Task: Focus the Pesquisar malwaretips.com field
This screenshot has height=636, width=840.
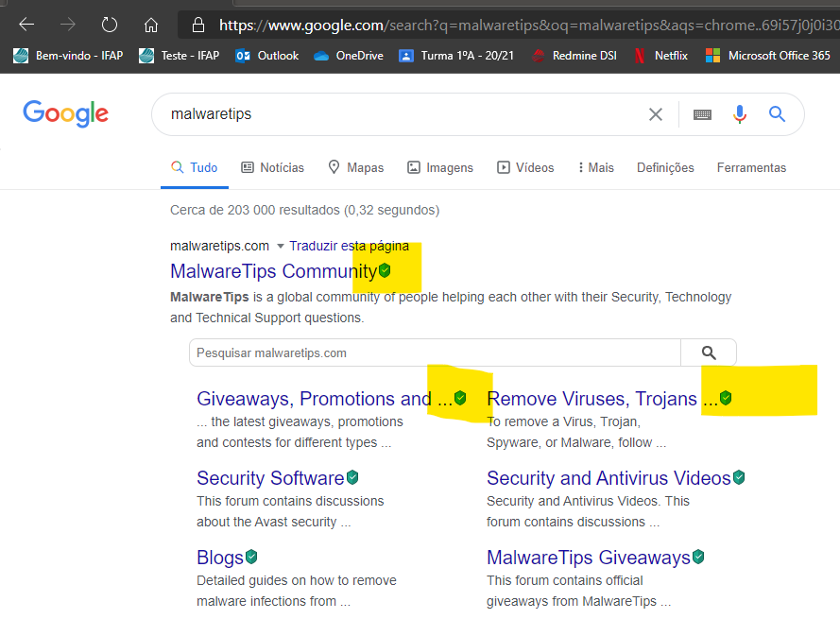Action: point(435,352)
